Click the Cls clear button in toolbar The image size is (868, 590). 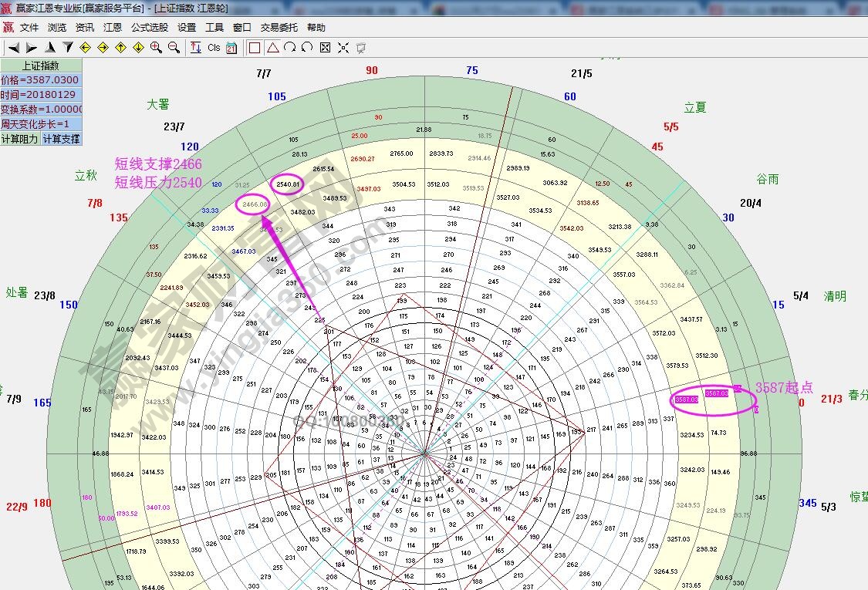[214, 48]
